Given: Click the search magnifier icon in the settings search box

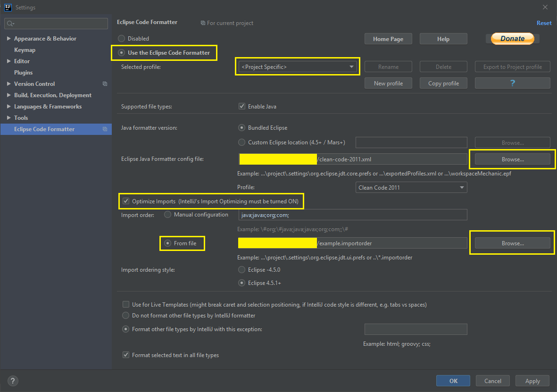Looking at the screenshot, I should click(x=10, y=24).
